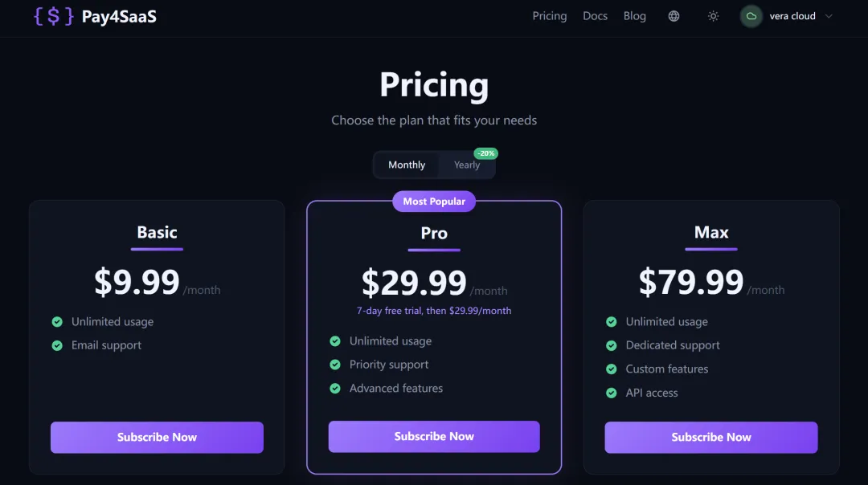Click the Pay4SaaS brand name text

click(119, 16)
